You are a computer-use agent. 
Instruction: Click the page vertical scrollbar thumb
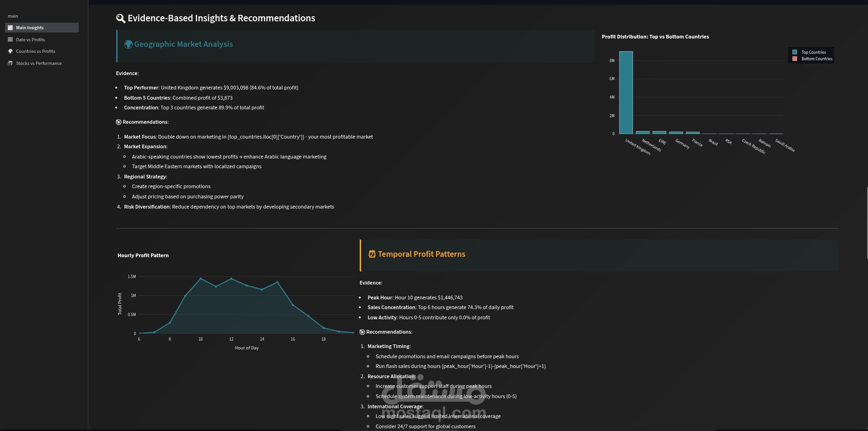[867, 222]
